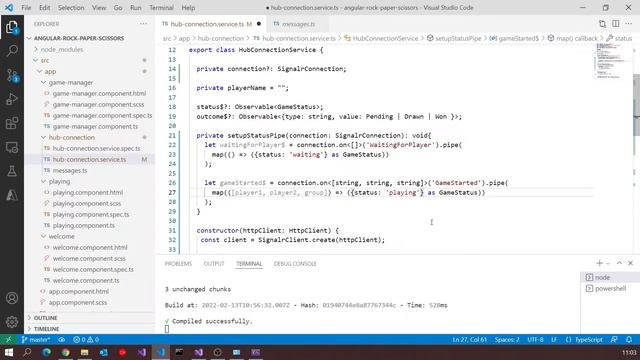Maximize the panel size chevron
The width and height of the screenshot is (640, 360).
pos(619,263)
